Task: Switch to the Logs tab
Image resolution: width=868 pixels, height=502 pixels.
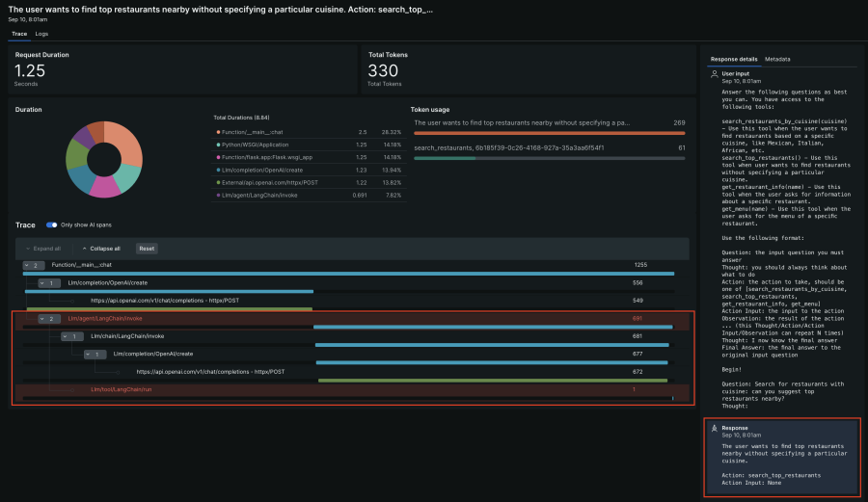Action: click(41, 34)
